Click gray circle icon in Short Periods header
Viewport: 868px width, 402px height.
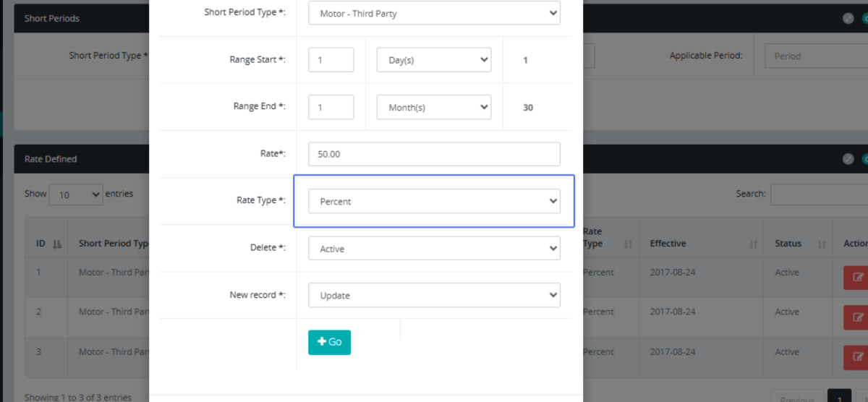click(848, 19)
